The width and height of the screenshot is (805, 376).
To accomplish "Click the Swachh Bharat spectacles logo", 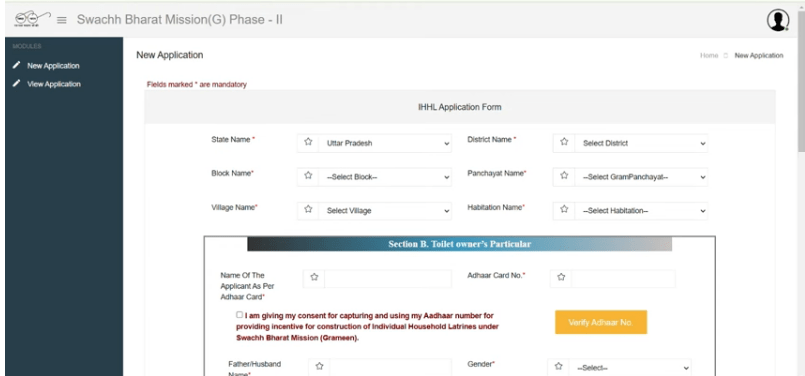I will 32,20.
